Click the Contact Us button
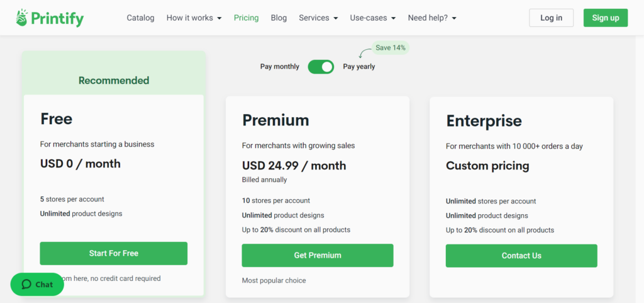This screenshot has height=303, width=644. click(x=521, y=256)
